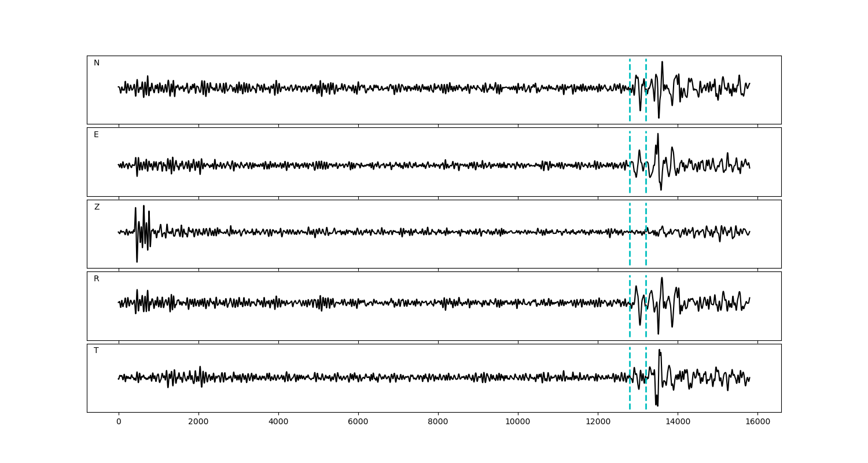
Task: Click the tallest peak in the N waveform
Action: click(662, 63)
